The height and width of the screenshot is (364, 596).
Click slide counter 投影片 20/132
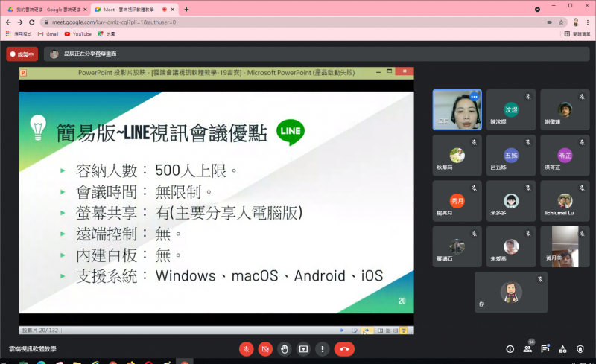pyautogui.click(x=40, y=331)
